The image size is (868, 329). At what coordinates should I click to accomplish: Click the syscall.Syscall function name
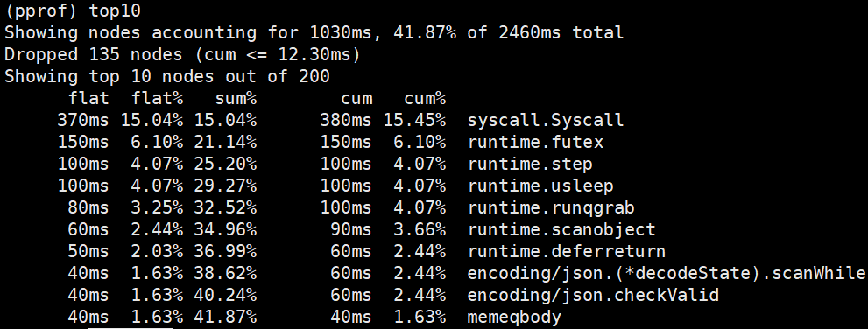tap(546, 121)
